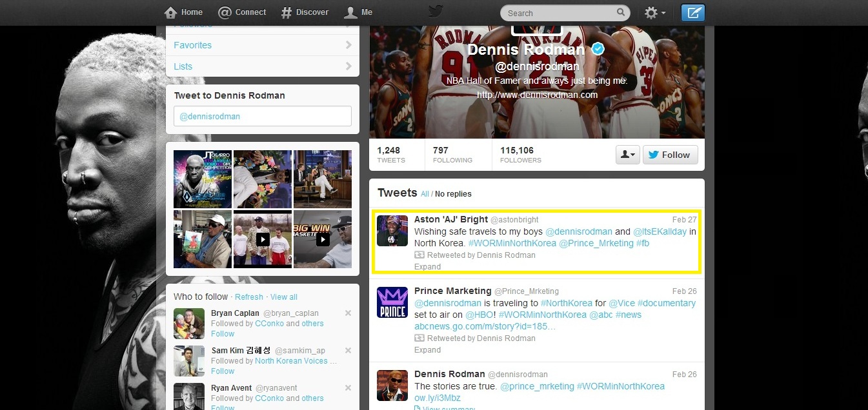Dismiss the Sam Kim suggestion
868x410 pixels.
348,351
